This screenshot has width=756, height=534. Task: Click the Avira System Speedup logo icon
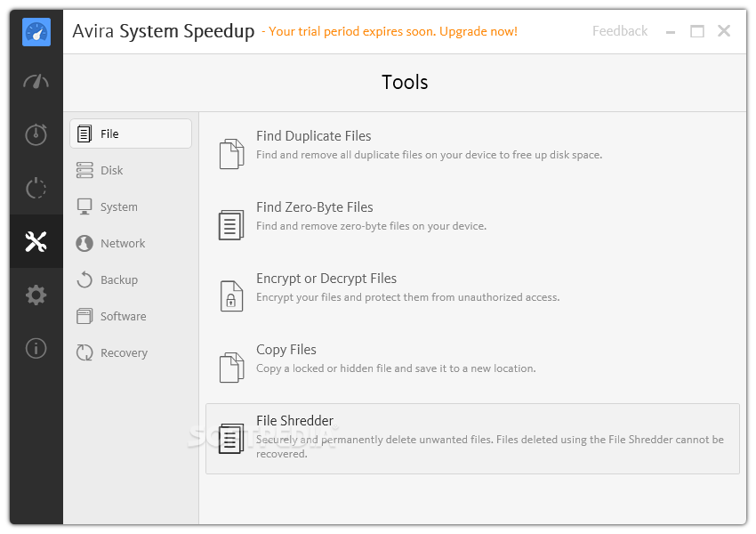pos(36,32)
